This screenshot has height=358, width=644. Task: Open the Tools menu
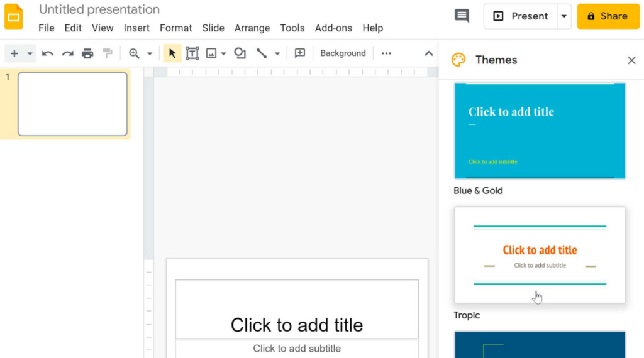click(292, 28)
